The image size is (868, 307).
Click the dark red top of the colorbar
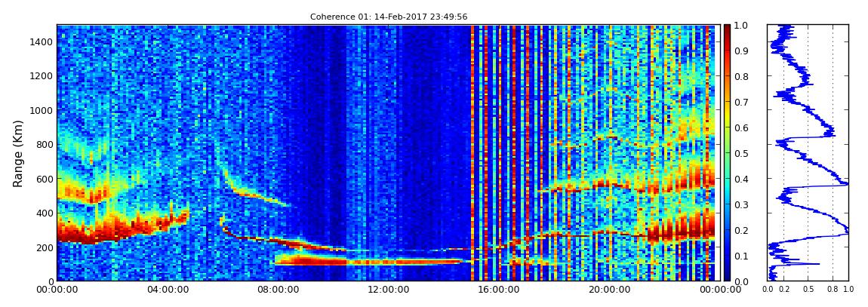tap(727, 29)
